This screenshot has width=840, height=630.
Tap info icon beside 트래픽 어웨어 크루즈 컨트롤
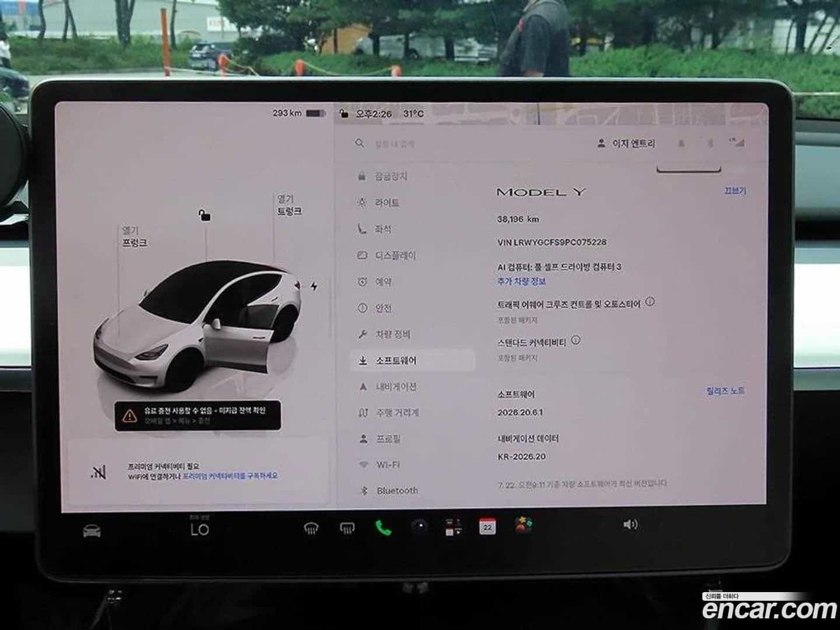[x=650, y=302]
